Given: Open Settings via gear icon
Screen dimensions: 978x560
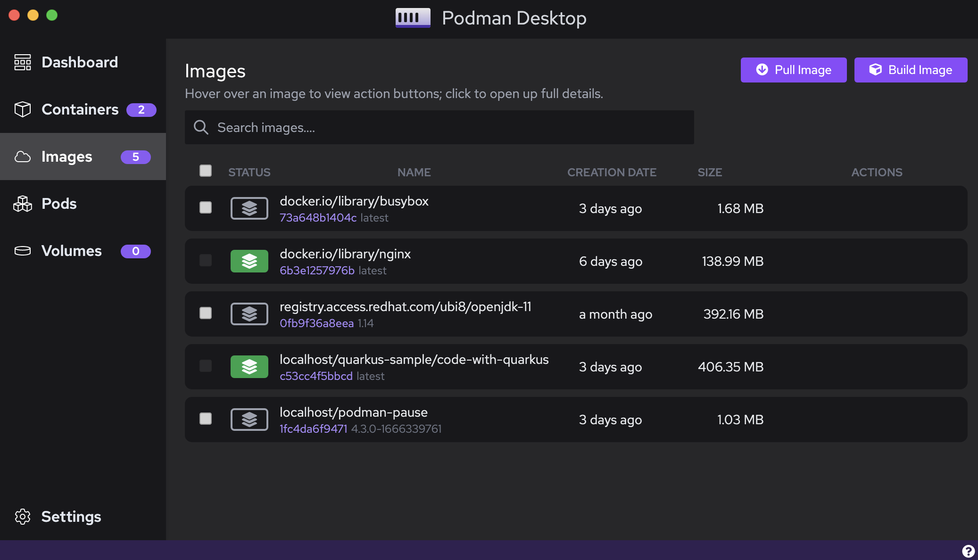Looking at the screenshot, I should click(23, 517).
